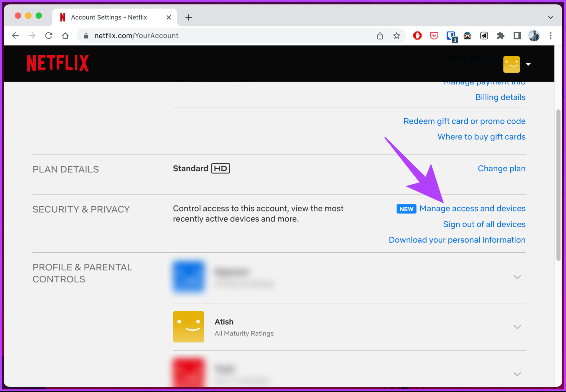This screenshot has width=566, height=392.
Task: Open the Chrome three-dot menu
Action: (550, 35)
